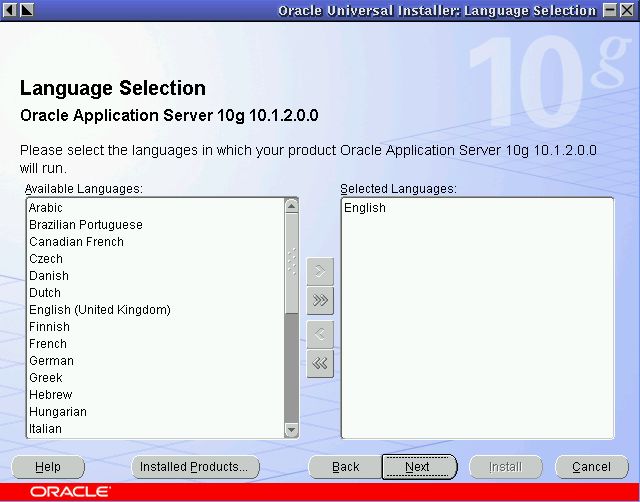This screenshot has height=502, width=640.
Task: Click the diagonal arrow title bar icon
Action: click(x=27, y=10)
